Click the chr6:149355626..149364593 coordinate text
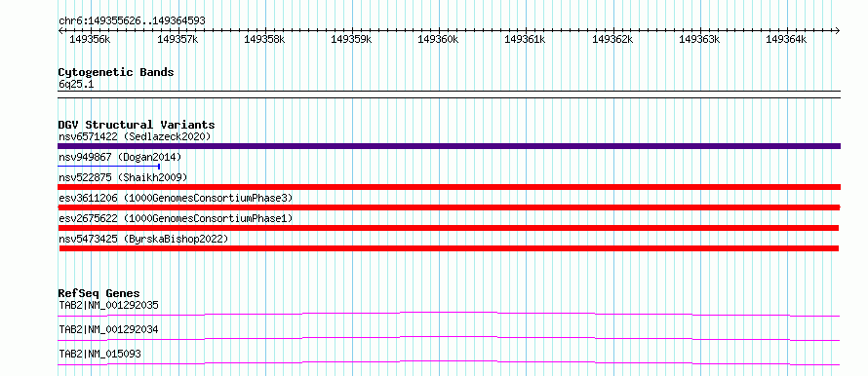This screenshot has height=376, width=868. [x=132, y=20]
